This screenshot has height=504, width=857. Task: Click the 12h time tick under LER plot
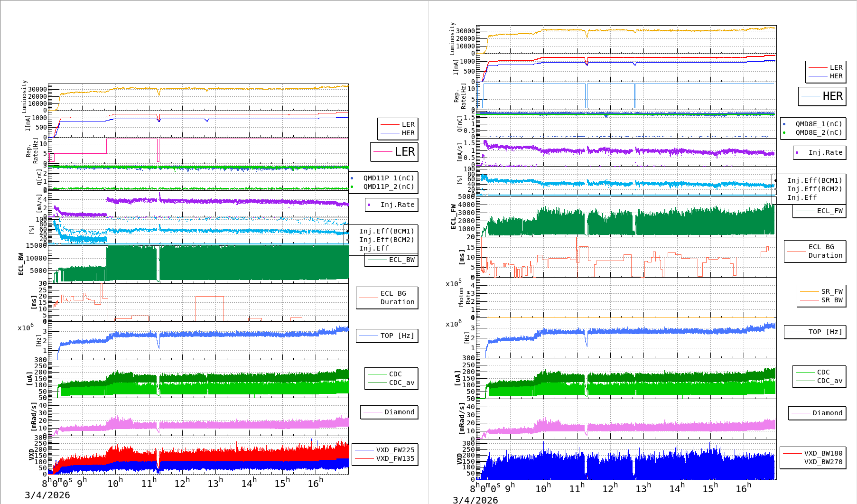point(182,483)
